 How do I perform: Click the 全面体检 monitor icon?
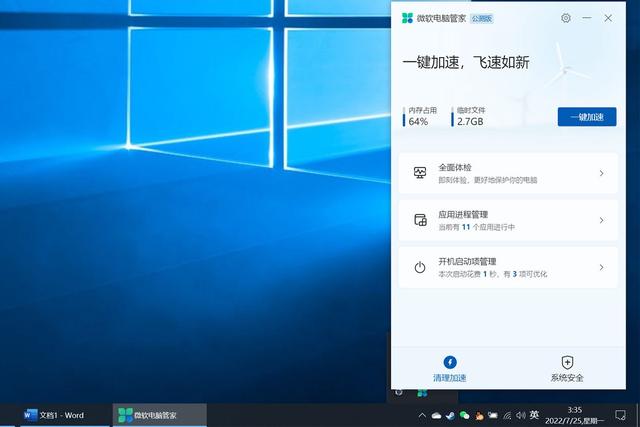point(420,173)
